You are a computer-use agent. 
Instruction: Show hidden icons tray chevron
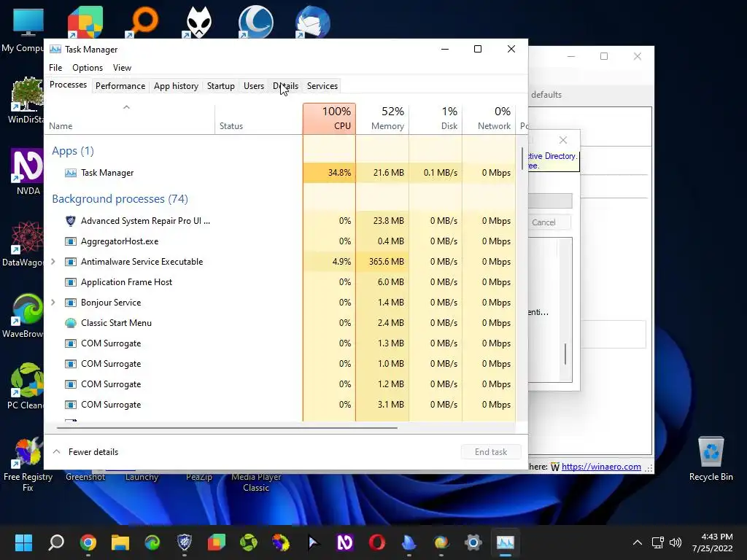(637, 542)
